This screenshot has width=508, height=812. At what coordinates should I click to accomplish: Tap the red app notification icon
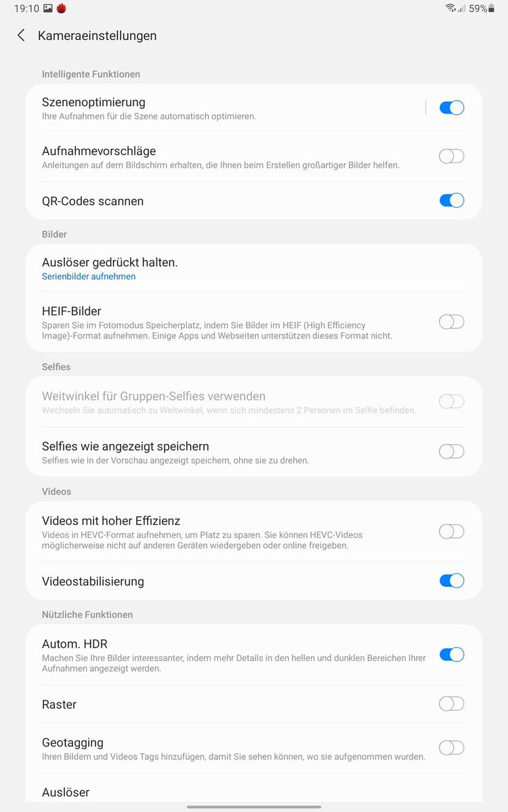pos(62,9)
